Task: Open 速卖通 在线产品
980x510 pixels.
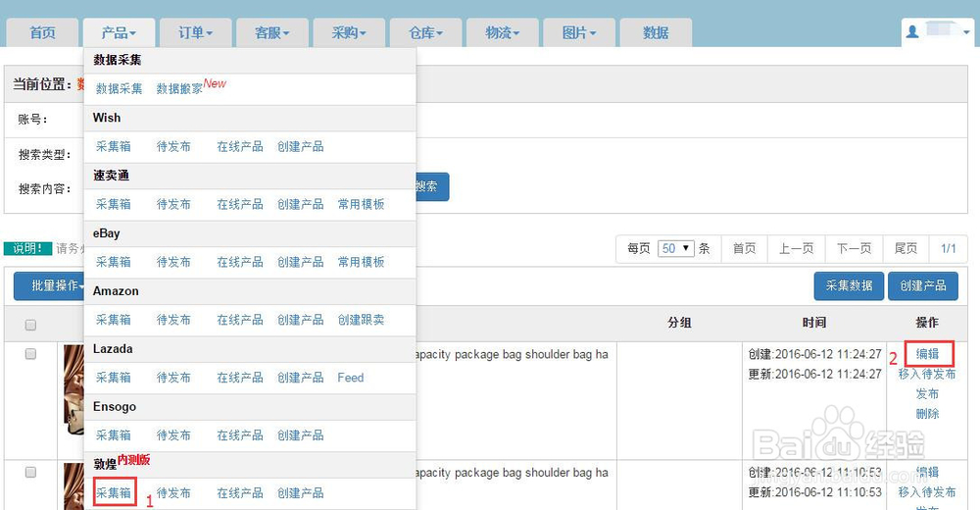Action: 240,204
